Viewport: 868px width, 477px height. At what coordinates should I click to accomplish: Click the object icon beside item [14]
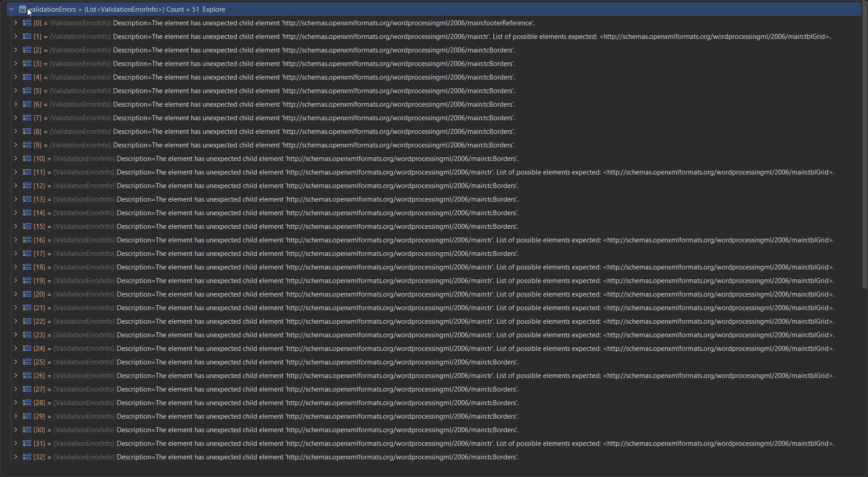point(27,213)
